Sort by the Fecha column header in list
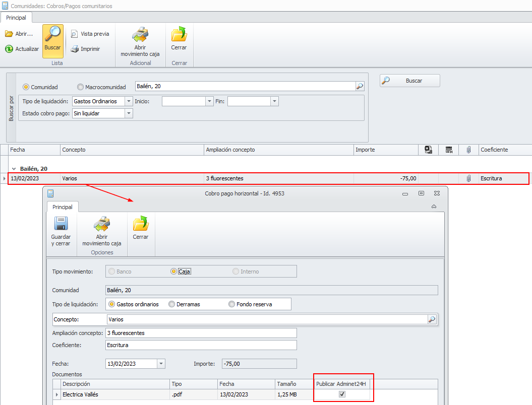 (34, 150)
